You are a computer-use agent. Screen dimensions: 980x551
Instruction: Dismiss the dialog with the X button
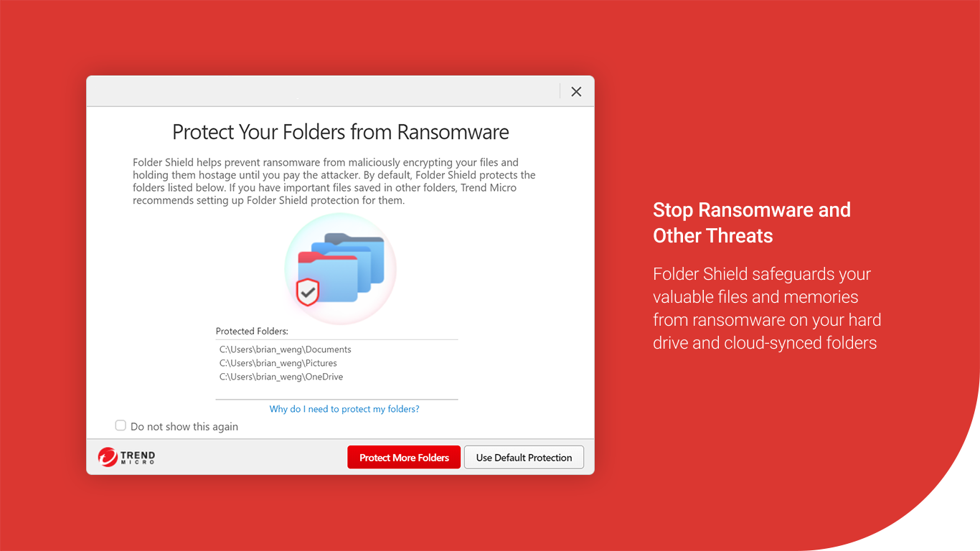tap(576, 91)
